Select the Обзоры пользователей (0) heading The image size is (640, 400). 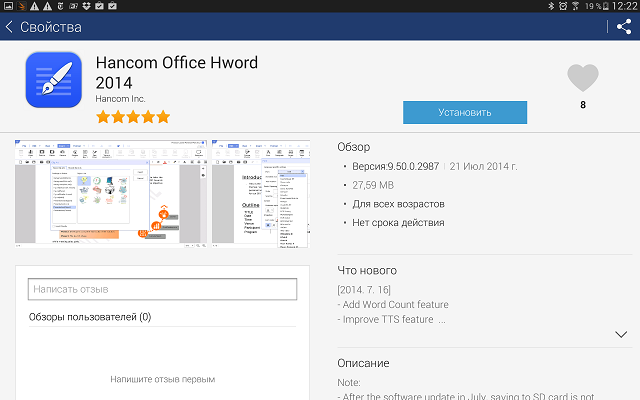(x=90, y=317)
